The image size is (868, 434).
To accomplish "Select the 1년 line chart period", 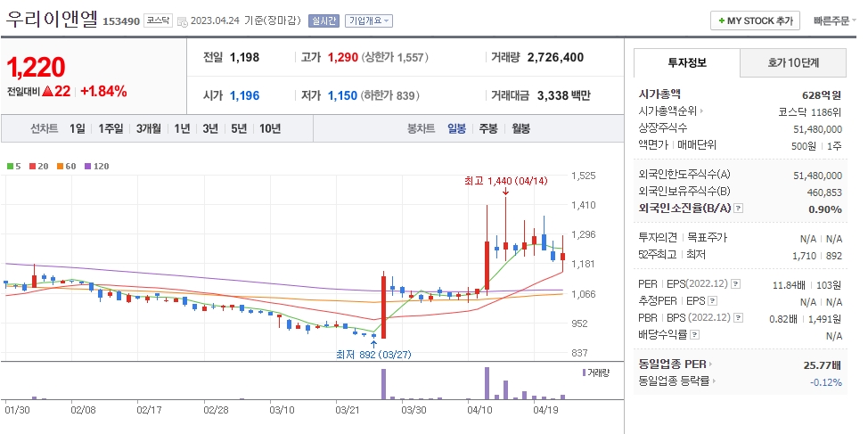I will click(x=182, y=129).
